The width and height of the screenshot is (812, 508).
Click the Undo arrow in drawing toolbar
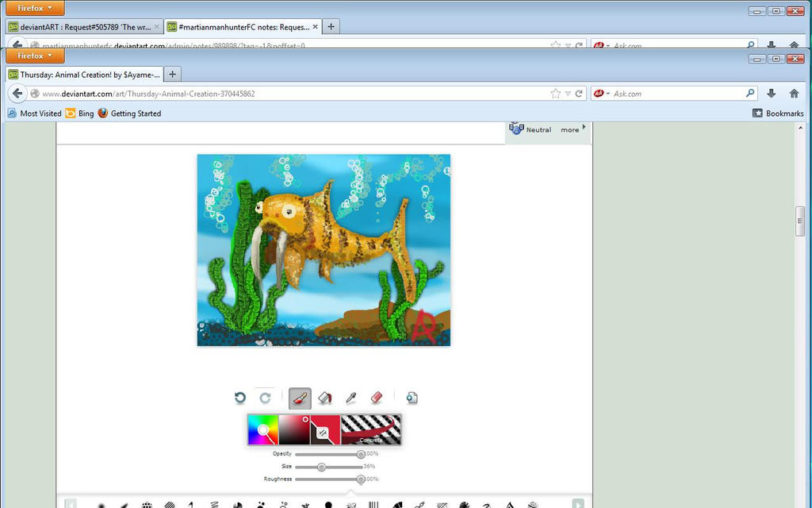coord(239,398)
